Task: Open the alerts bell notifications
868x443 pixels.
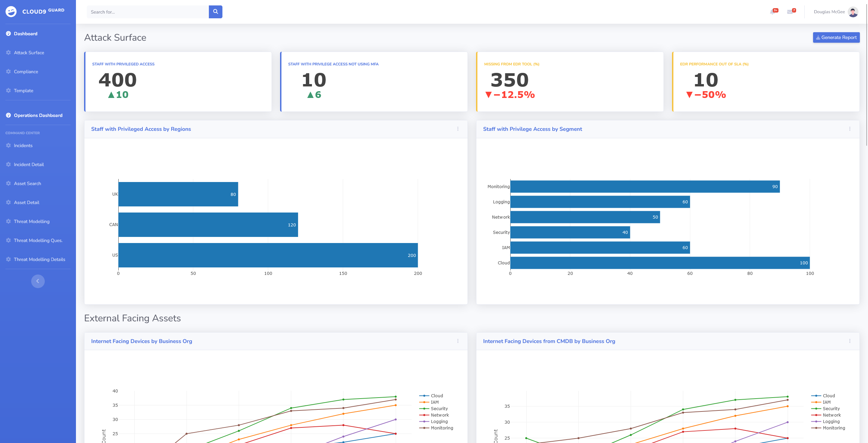Action: (x=772, y=12)
